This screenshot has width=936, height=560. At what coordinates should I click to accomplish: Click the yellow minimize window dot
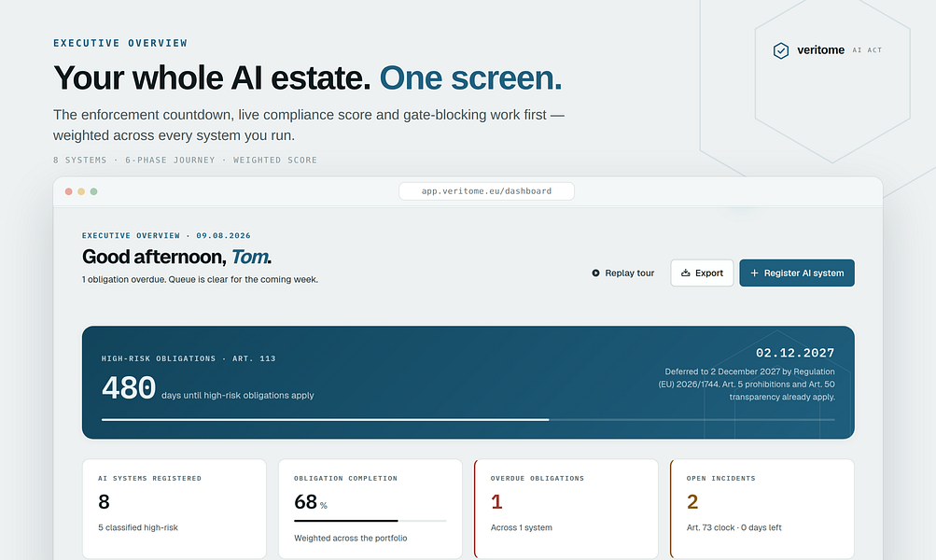click(x=81, y=191)
